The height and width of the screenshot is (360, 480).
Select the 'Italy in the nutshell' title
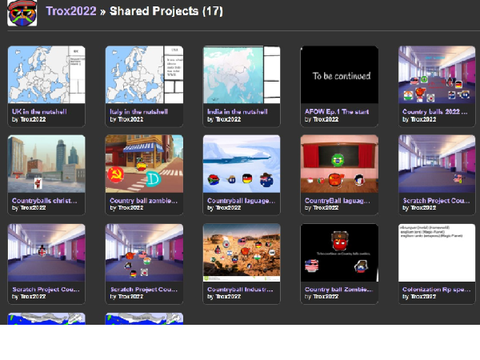point(139,112)
